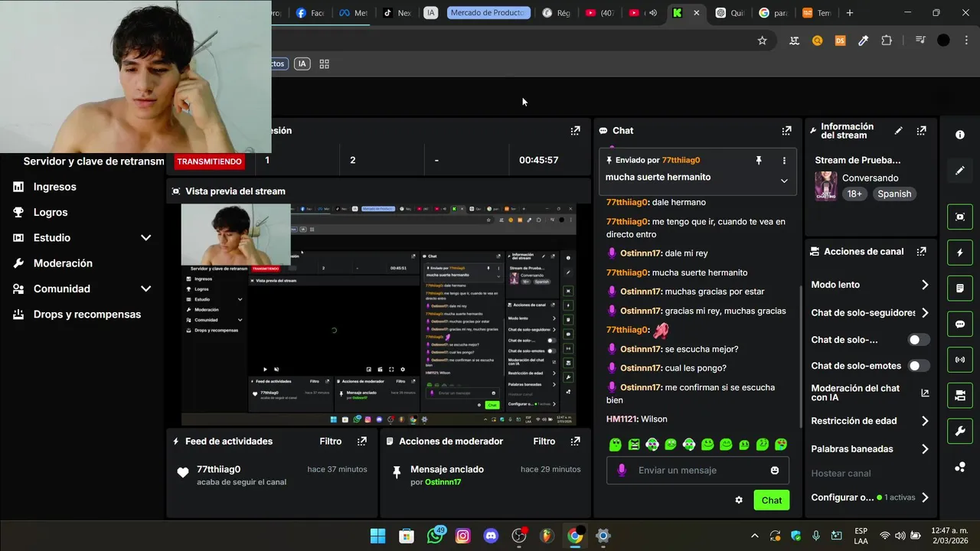The image size is (980, 551).
Task: Pop out the Acciones de moderador panel
Action: [575, 442]
